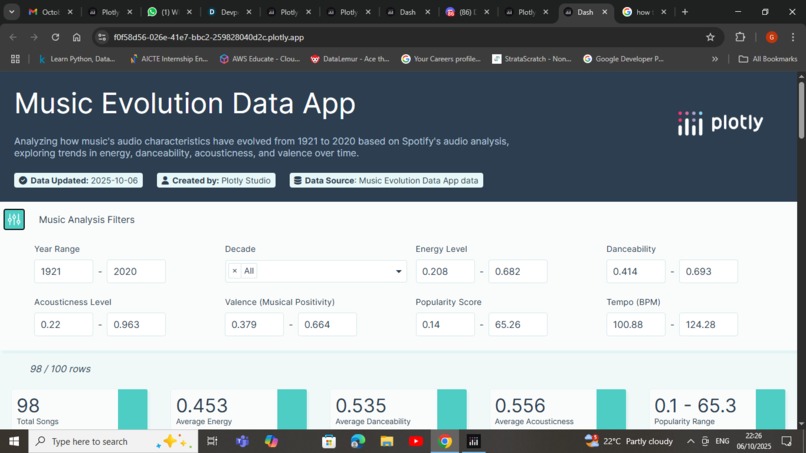Click the Chrome taskbar icon

445,441
